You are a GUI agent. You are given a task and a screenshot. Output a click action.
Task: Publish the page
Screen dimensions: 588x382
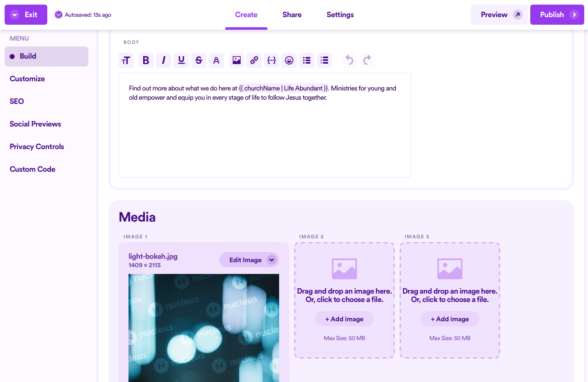pyautogui.click(x=557, y=15)
